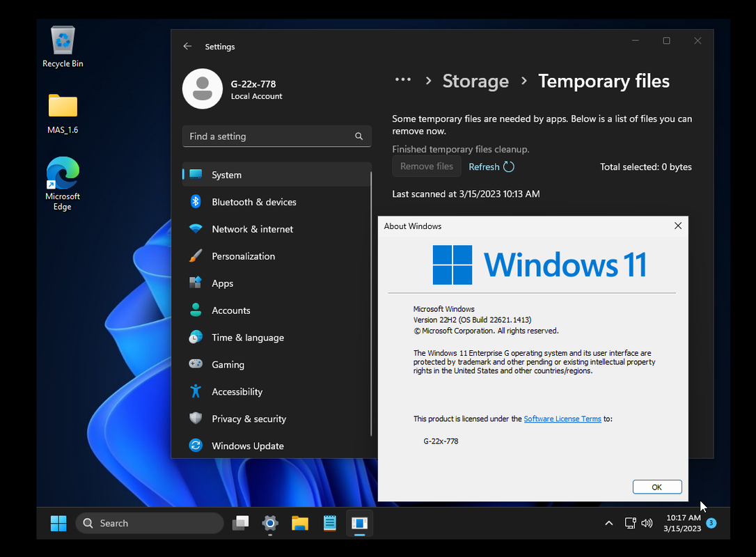Click the network tray icon
Screen dimensions: 756x557
(630, 524)
